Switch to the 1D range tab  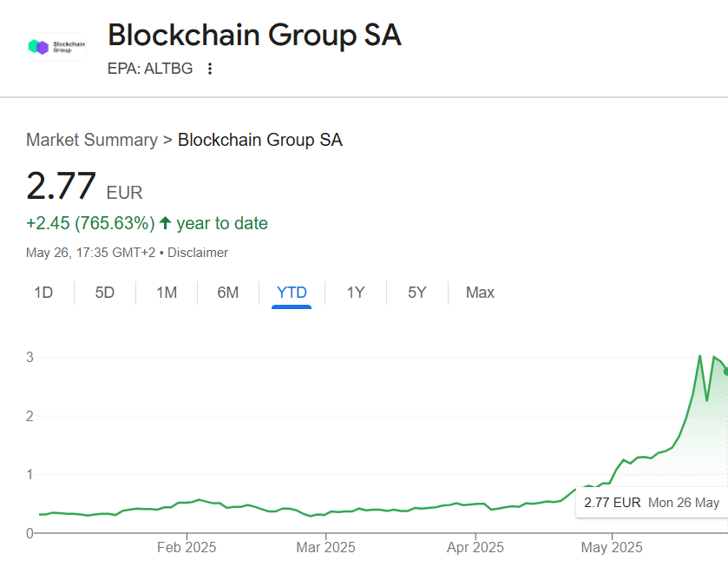click(x=43, y=293)
